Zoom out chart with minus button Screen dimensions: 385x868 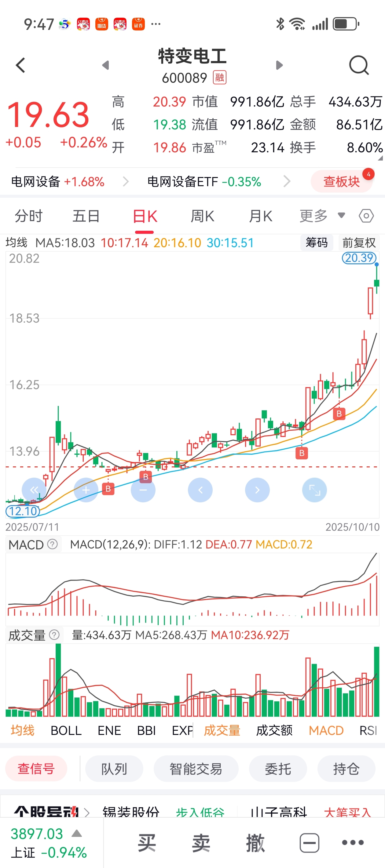tap(143, 490)
